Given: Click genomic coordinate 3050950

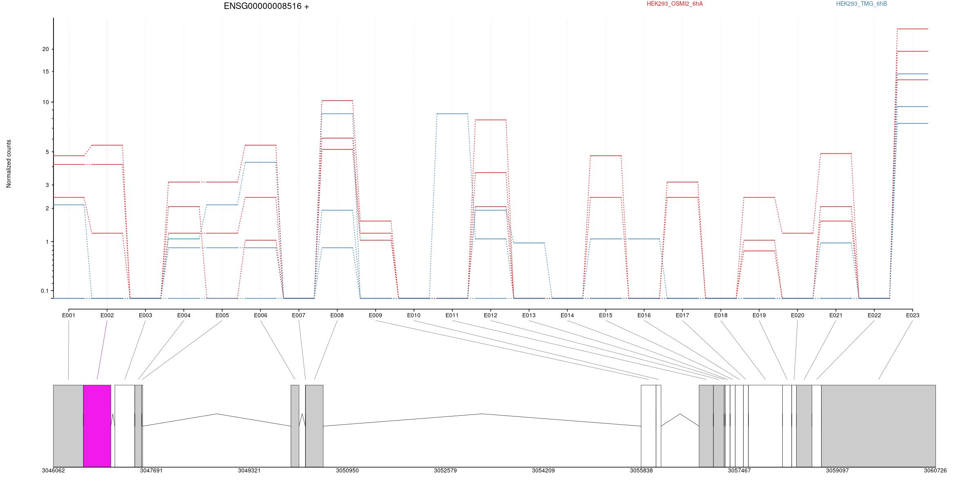Looking at the screenshot, I should (x=347, y=470).
